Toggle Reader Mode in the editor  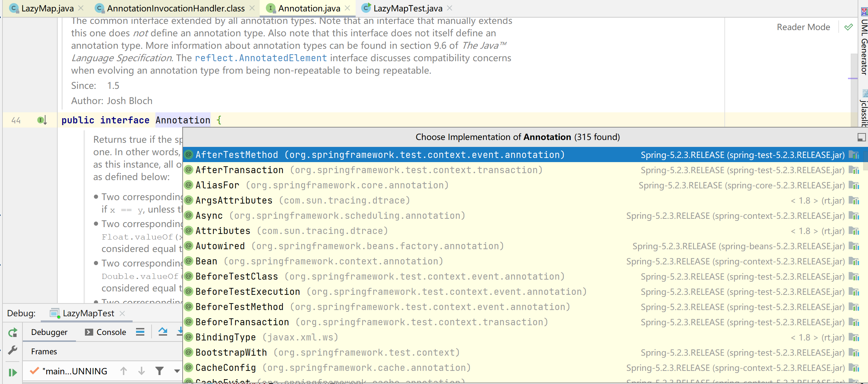click(803, 27)
